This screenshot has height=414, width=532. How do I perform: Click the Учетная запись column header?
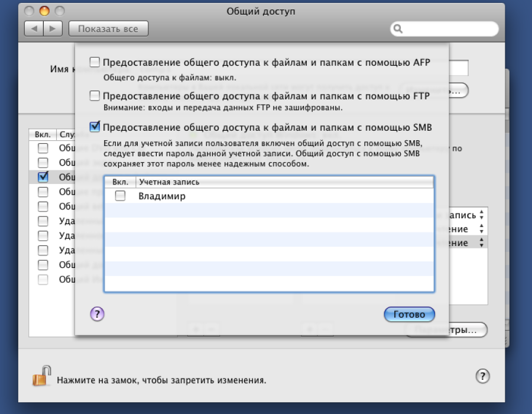point(284,182)
